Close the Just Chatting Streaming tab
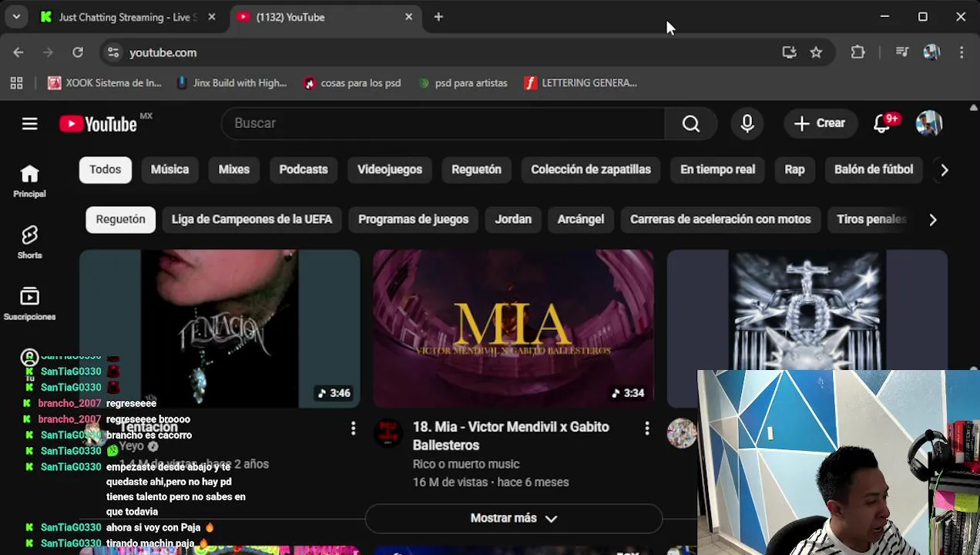980x555 pixels. [212, 17]
